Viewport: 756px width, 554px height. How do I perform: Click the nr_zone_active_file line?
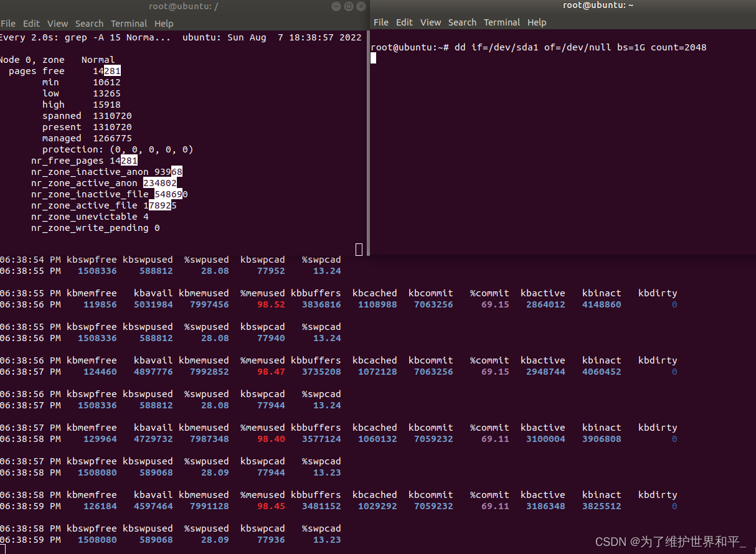pyautogui.click(x=104, y=205)
